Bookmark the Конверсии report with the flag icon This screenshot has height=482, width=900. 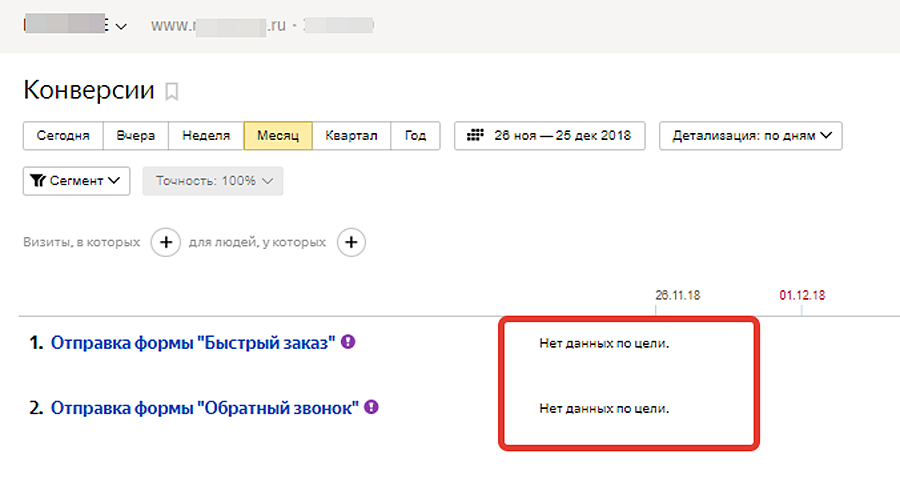(x=171, y=92)
